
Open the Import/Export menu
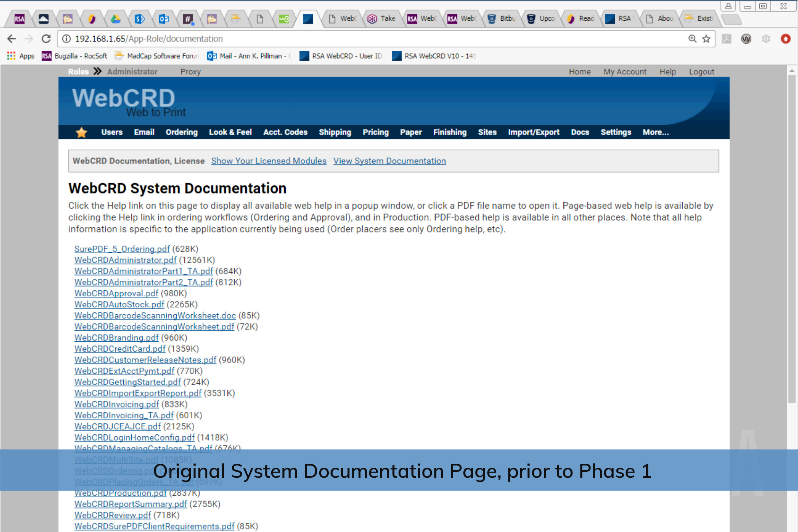coord(533,132)
